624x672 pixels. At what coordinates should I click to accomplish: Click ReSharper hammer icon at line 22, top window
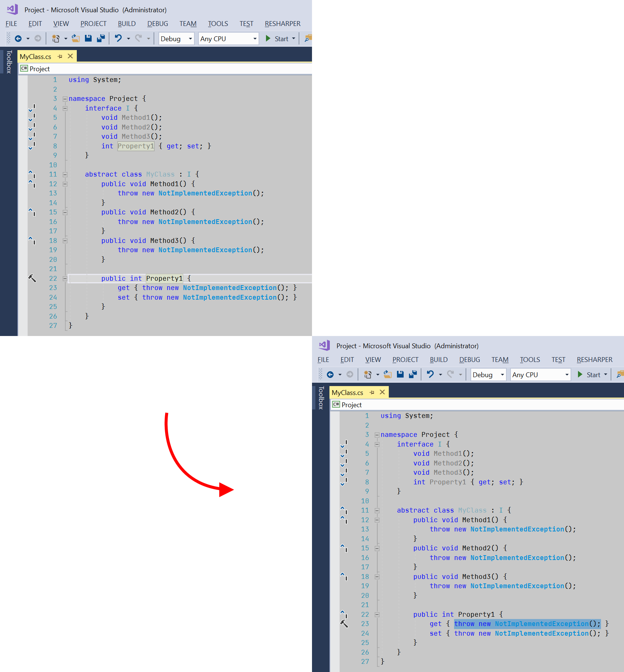point(32,278)
